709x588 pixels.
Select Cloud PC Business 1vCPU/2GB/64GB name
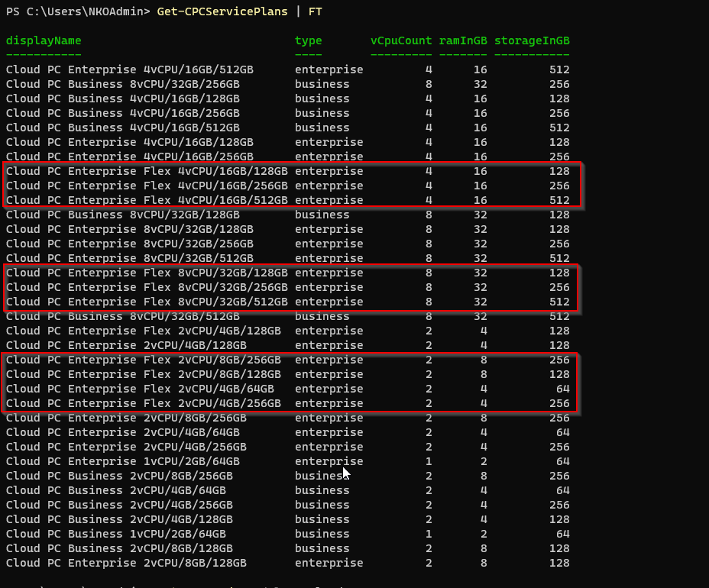tap(116, 534)
